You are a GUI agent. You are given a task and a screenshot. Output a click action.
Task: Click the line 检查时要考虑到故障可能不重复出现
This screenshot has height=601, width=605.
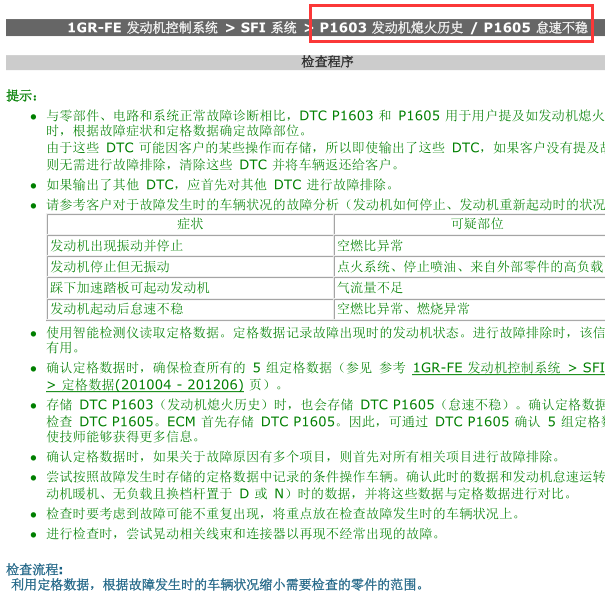[283, 514]
